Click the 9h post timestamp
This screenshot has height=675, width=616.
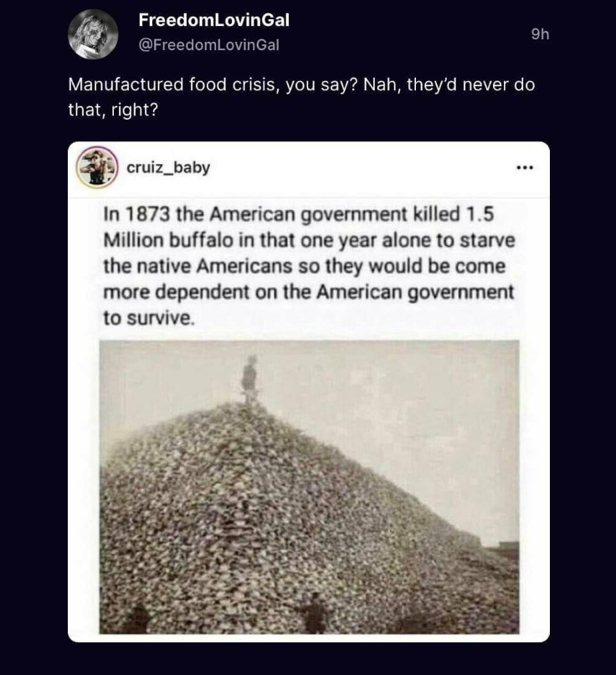coord(540,34)
